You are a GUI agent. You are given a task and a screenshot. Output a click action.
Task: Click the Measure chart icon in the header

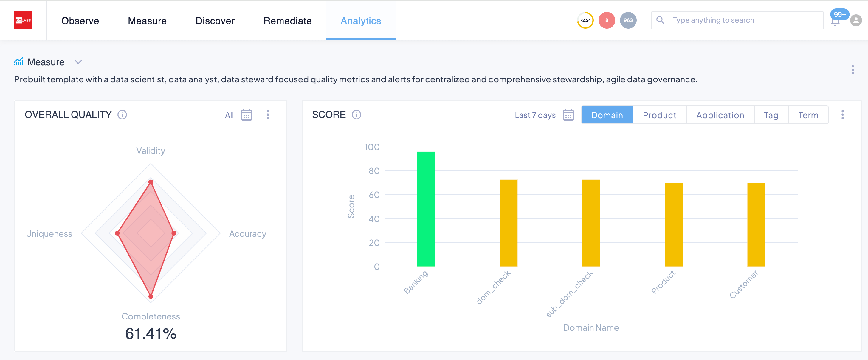click(x=18, y=61)
